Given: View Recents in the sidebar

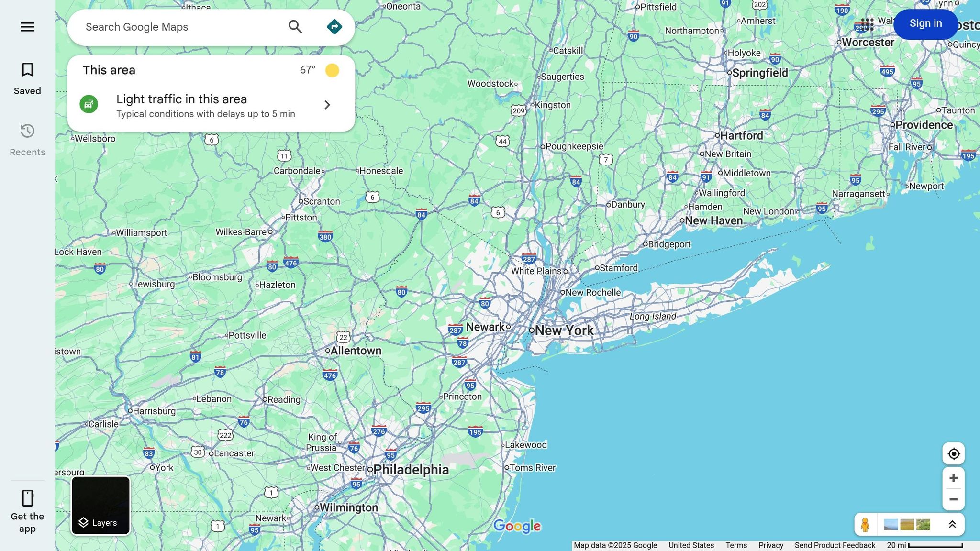Looking at the screenshot, I should click(27, 139).
